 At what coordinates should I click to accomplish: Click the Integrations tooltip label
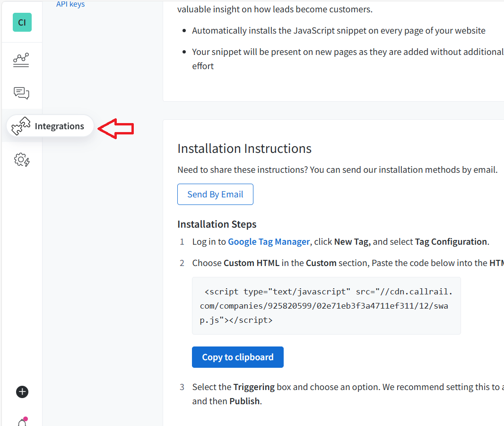coord(60,126)
